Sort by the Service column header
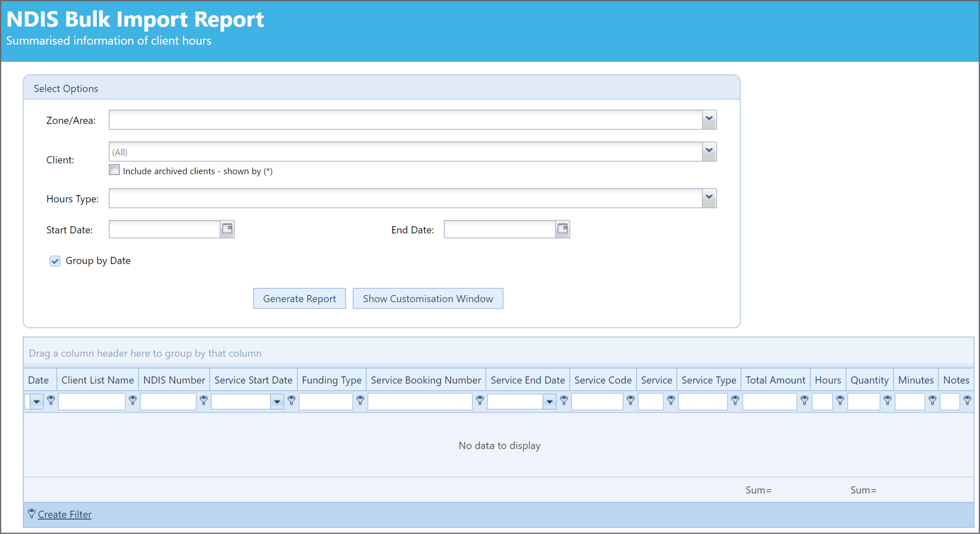Screen dimensions: 980x534 657,380
